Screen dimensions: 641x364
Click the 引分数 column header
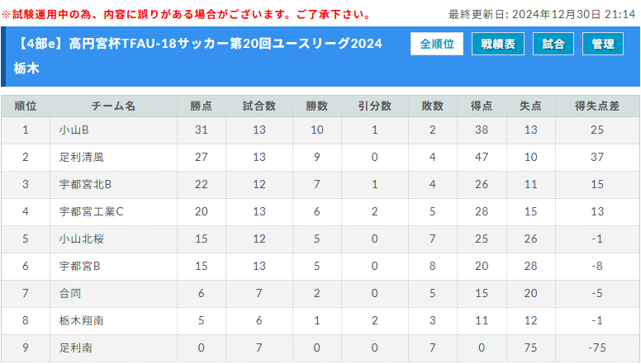[374, 106]
